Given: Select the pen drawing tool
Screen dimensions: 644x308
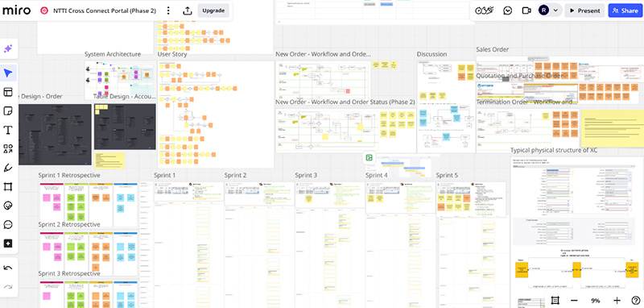Looking at the screenshot, I should click(8, 168).
